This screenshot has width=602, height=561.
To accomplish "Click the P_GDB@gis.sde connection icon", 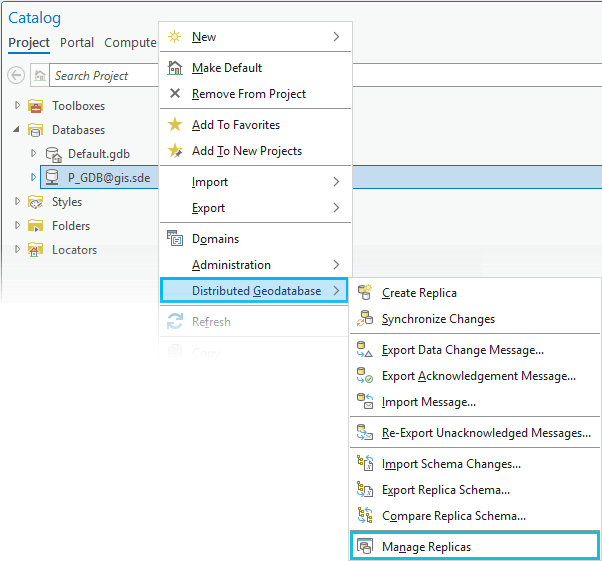I will point(52,177).
